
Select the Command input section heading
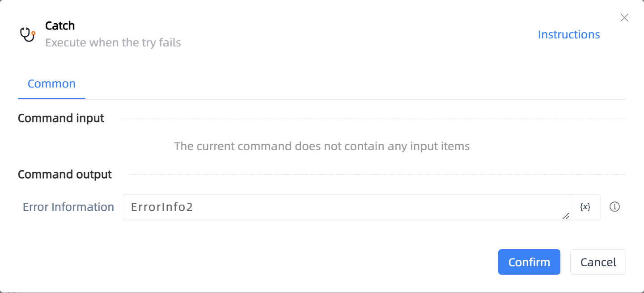[x=61, y=118]
